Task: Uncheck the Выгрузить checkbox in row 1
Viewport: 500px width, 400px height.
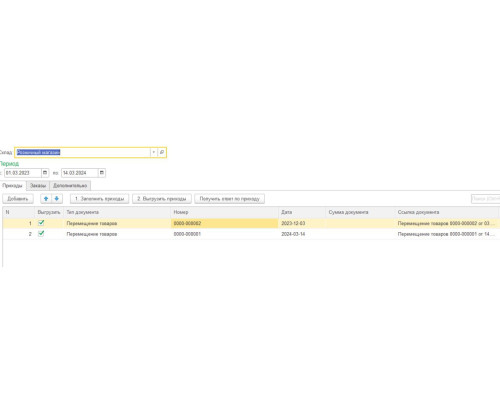Action: 41,223
